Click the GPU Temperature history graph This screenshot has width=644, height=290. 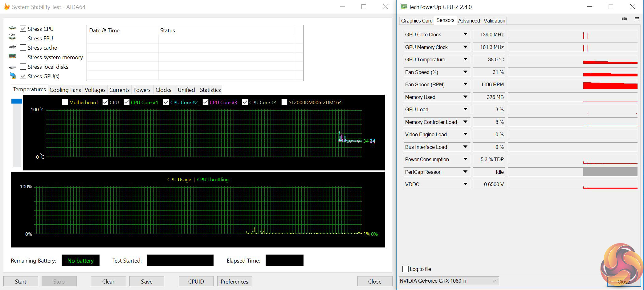pyautogui.click(x=573, y=59)
